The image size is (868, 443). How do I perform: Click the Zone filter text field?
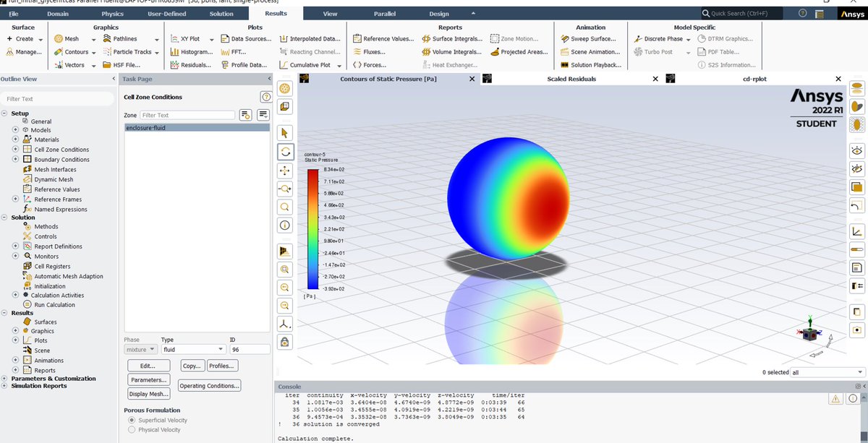tap(188, 115)
